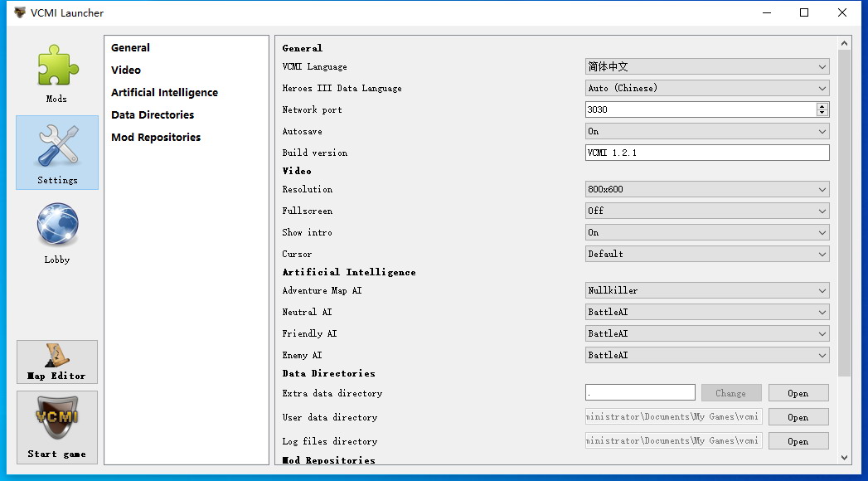
Task: Select the Settings wrench and screwdriver icon
Action: pyautogui.click(x=57, y=145)
